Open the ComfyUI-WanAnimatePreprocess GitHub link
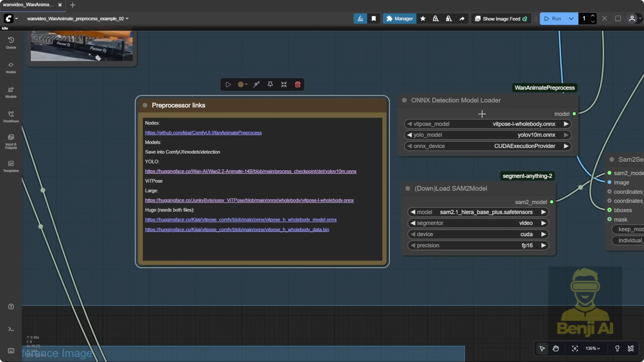 coord(204,133)
